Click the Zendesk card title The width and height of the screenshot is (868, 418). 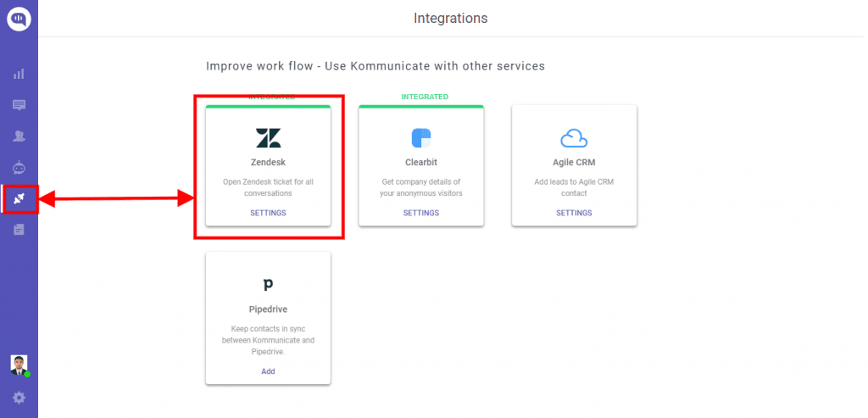268,163
